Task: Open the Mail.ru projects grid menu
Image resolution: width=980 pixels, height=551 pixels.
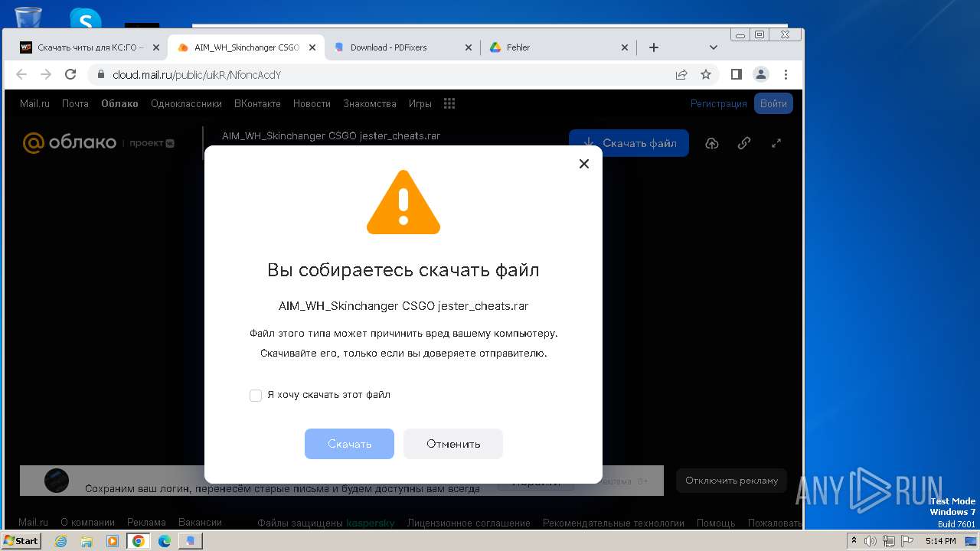Action: coord(449,103)
